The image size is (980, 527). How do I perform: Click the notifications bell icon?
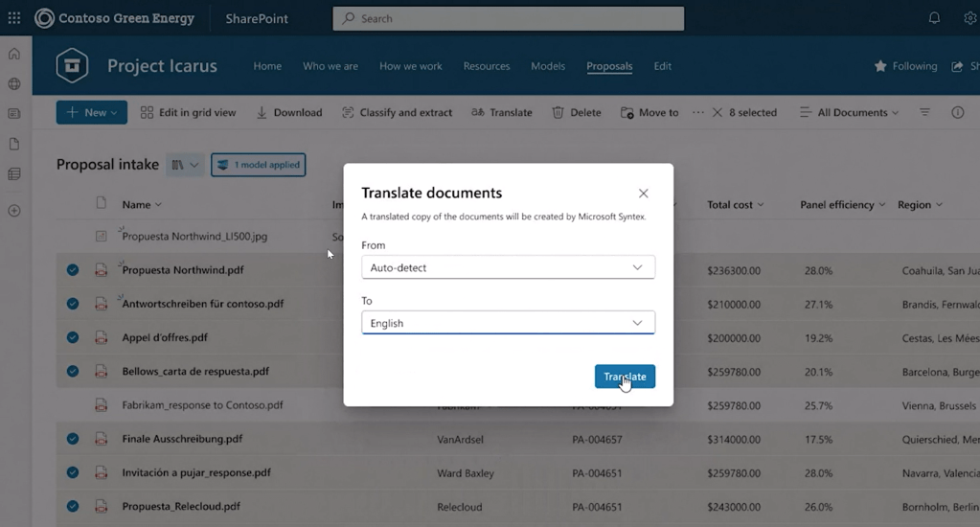(x=934, y=18)
